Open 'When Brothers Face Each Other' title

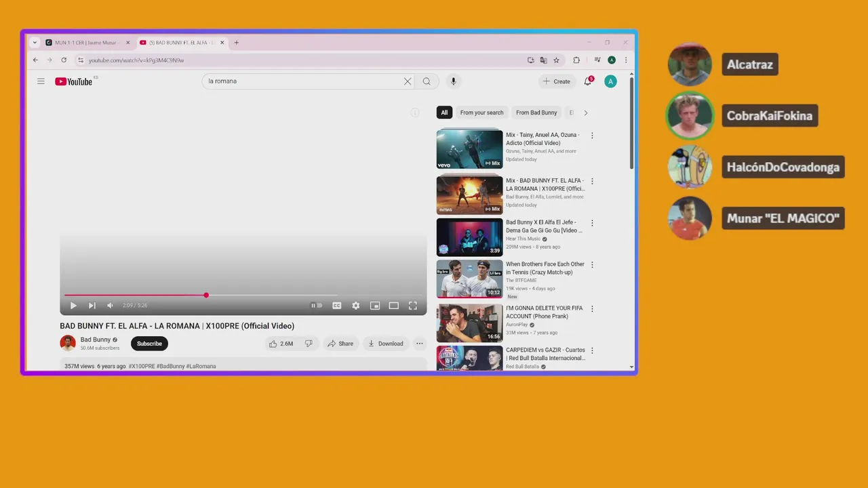click(x=545, y=268)
